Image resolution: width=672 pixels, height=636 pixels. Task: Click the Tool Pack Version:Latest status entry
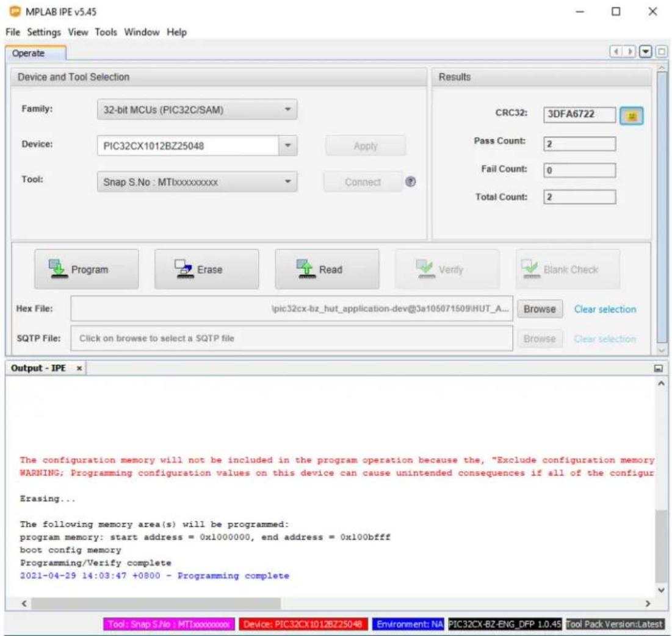(615, 624)
